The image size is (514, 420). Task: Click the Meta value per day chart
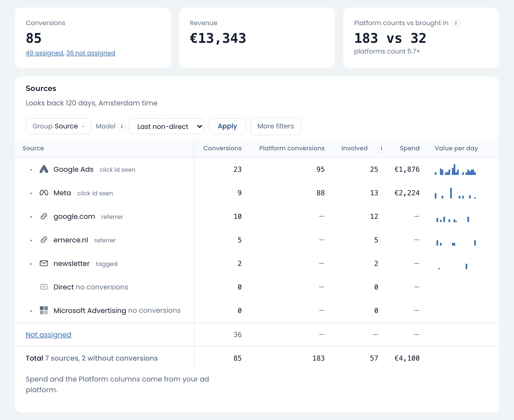pos(455,193)
